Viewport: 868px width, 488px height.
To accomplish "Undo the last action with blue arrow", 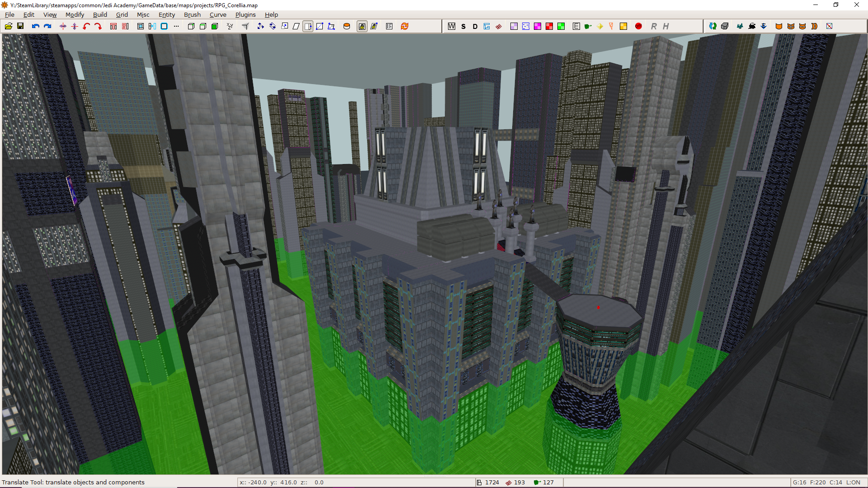I will point(36,26).
